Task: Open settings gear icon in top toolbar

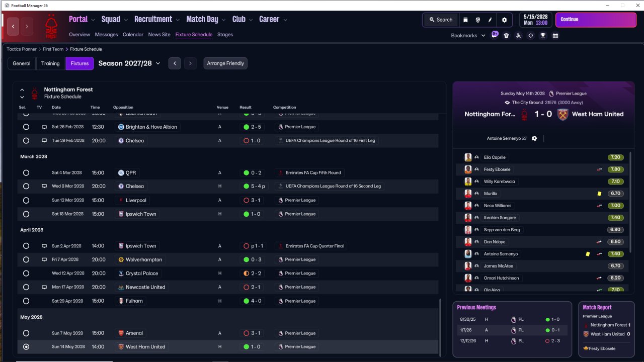Action: [x=505, y=20]
